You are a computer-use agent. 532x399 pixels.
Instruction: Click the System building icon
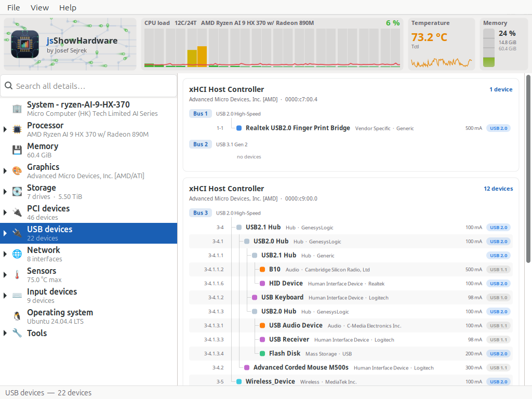(x=17, y=109)
